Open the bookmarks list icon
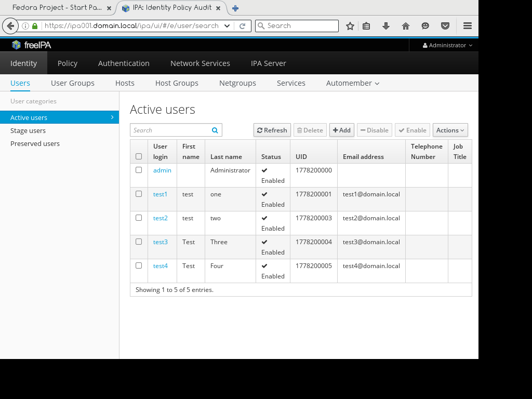532x399 pixels. point(366,26)
